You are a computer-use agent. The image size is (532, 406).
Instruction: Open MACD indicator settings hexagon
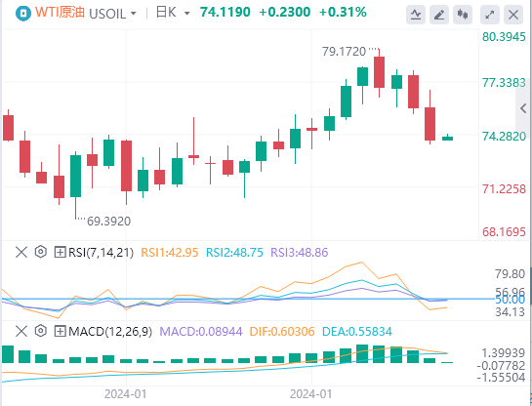coord(41,331)
